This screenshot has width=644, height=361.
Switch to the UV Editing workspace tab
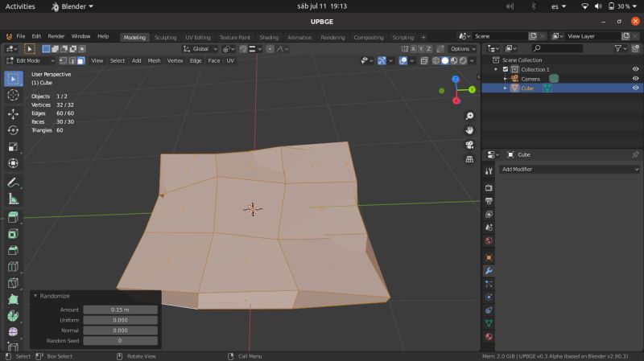point(197,37)
